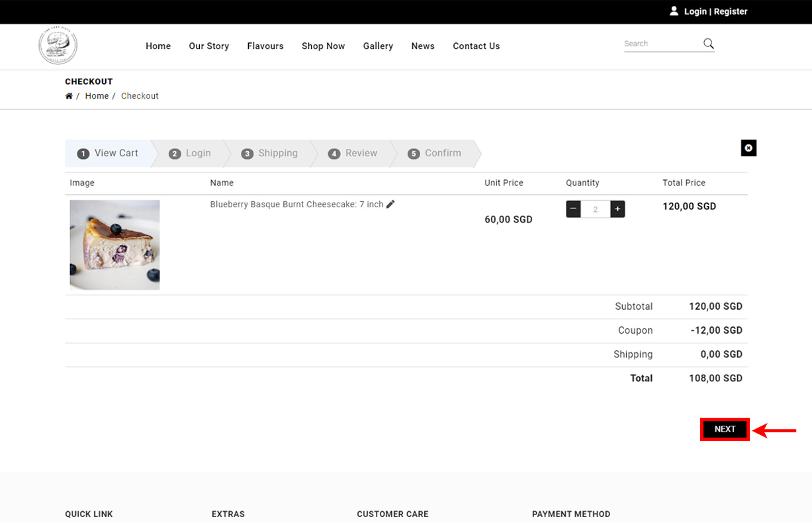
Task: Click the search magnifier icon
Action: tap(708, 44)
